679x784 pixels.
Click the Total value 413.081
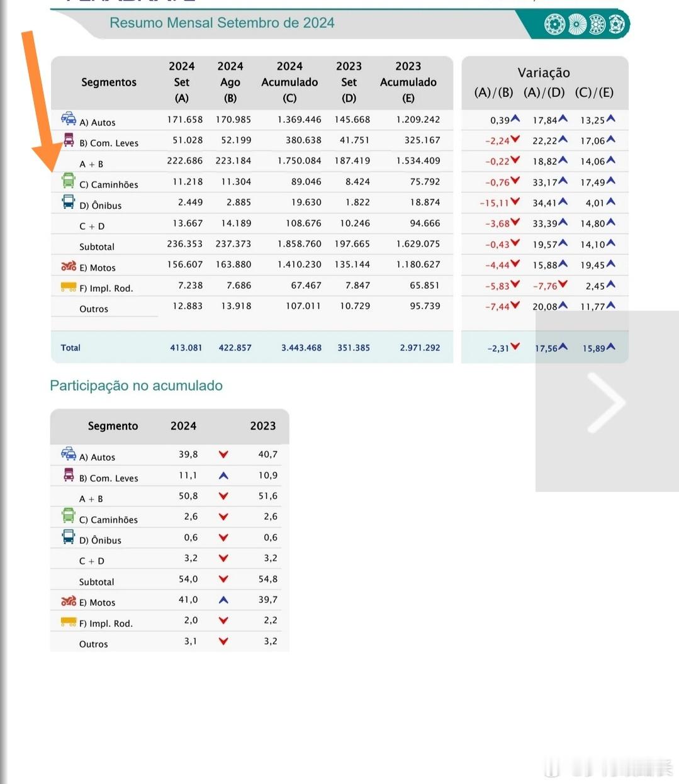click(186, 348)
